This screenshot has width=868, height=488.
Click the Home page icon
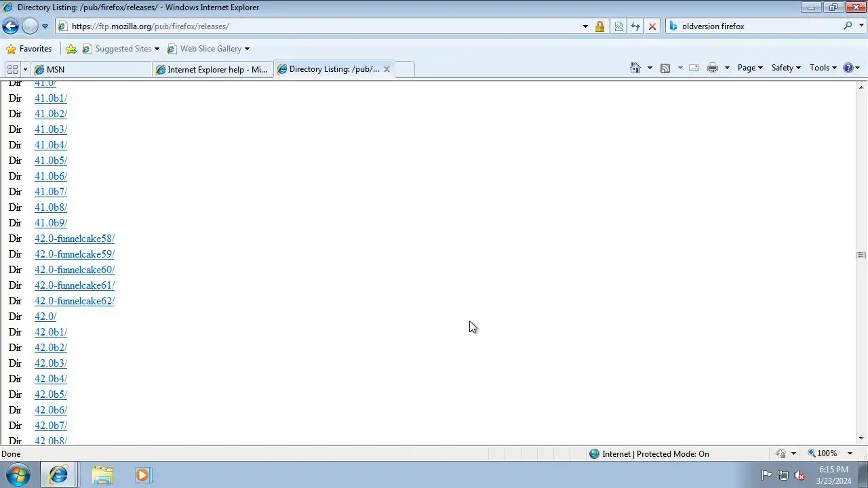[x=635, y=68]
